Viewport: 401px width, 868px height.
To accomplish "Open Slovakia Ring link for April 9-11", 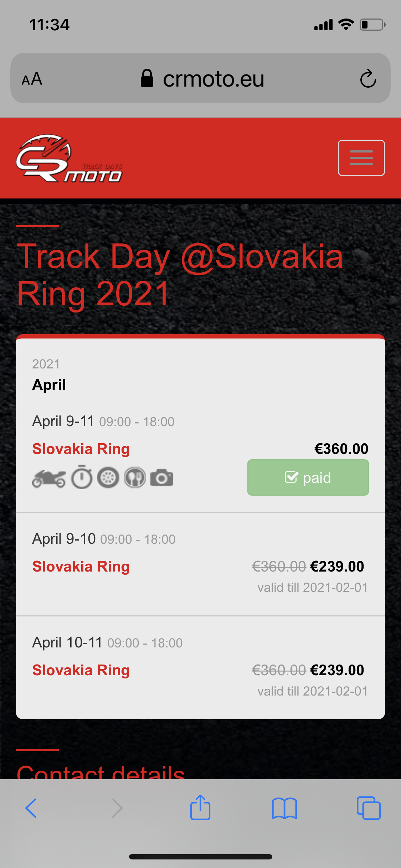I will 81,449.
